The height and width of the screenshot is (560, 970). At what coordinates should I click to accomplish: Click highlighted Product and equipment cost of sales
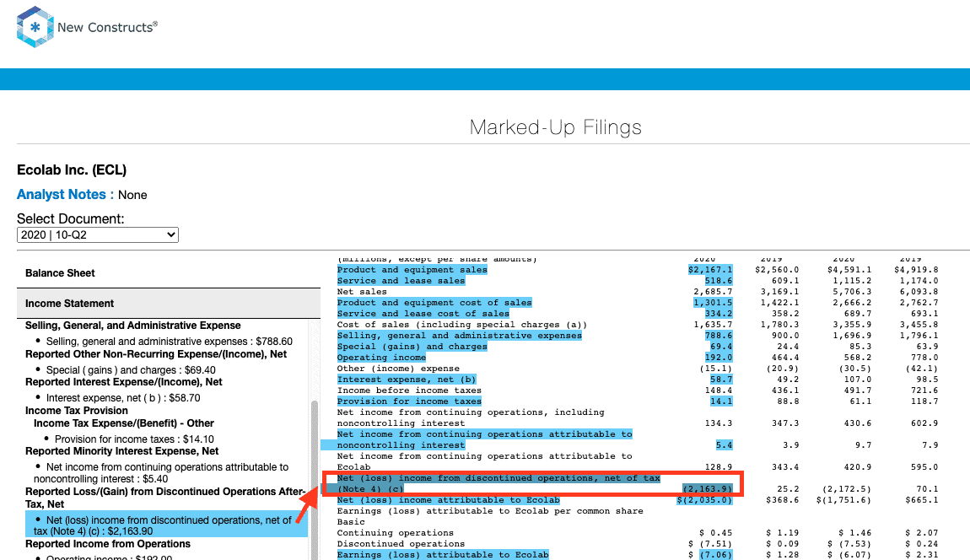pyautogui.click(x=434, y=303)
